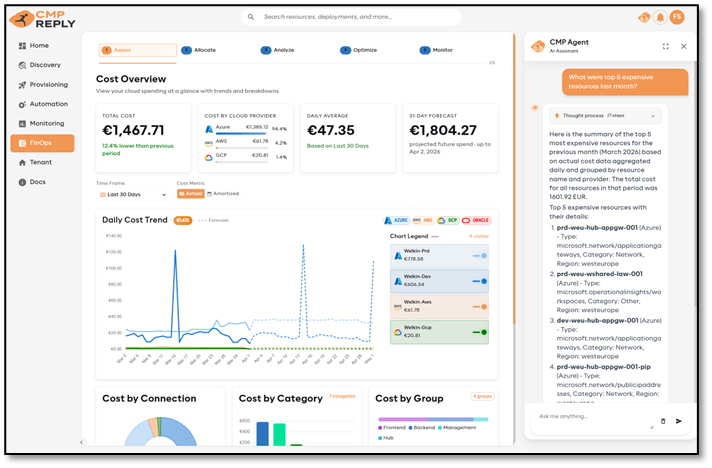
Task: Toggle the Actual cost metric
Action: point(189,194)
